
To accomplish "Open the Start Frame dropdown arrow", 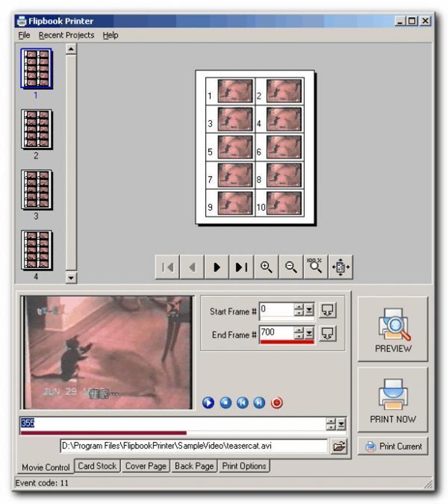I will (309, 310).
